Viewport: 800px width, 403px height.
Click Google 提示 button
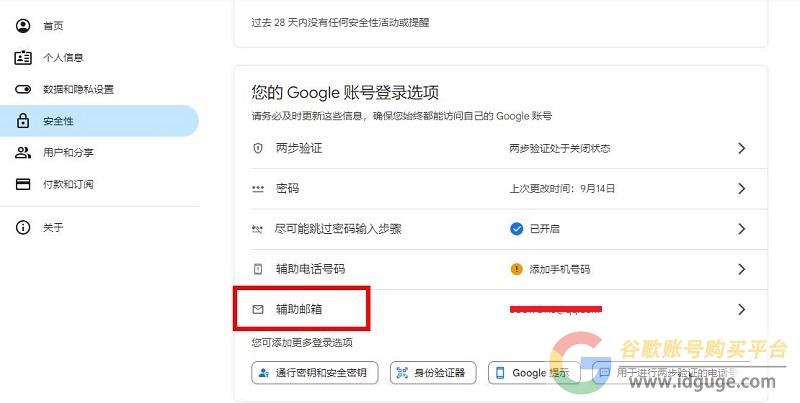534,373
